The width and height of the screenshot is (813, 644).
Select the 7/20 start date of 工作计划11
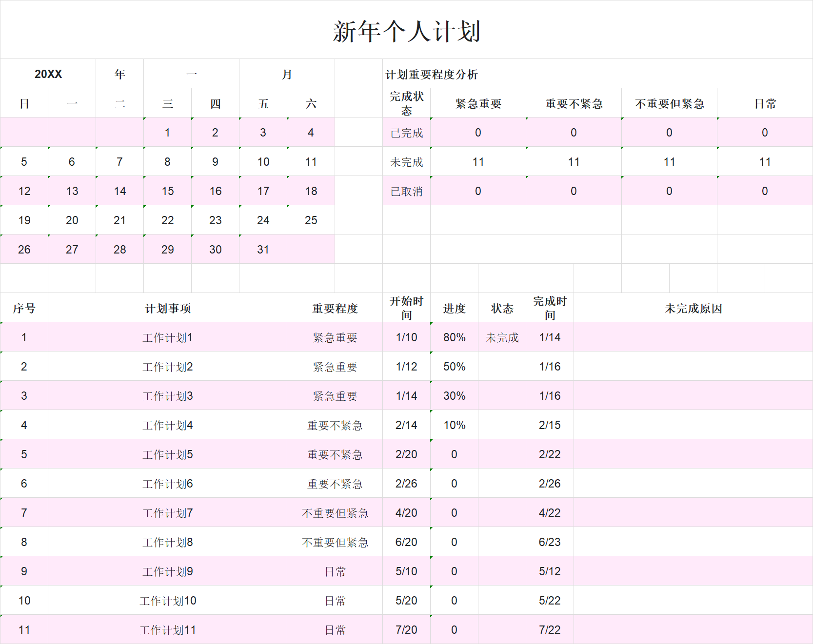point(406,629)
